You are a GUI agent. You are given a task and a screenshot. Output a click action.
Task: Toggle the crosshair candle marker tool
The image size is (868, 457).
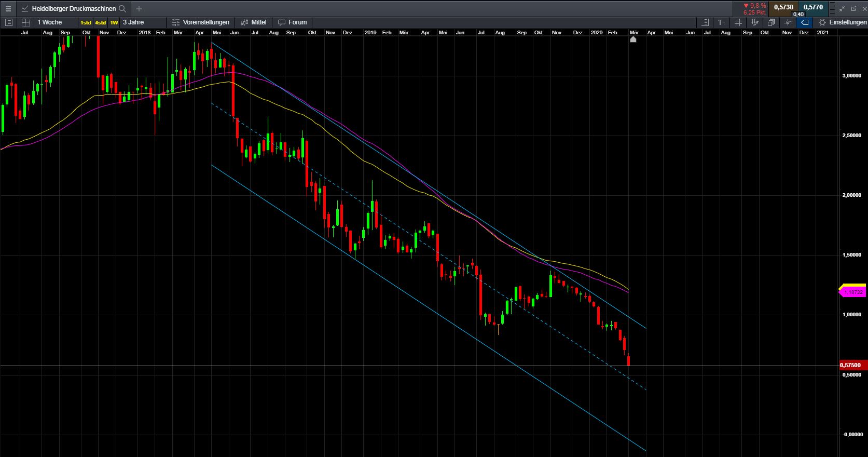click(x=788, y=22)
